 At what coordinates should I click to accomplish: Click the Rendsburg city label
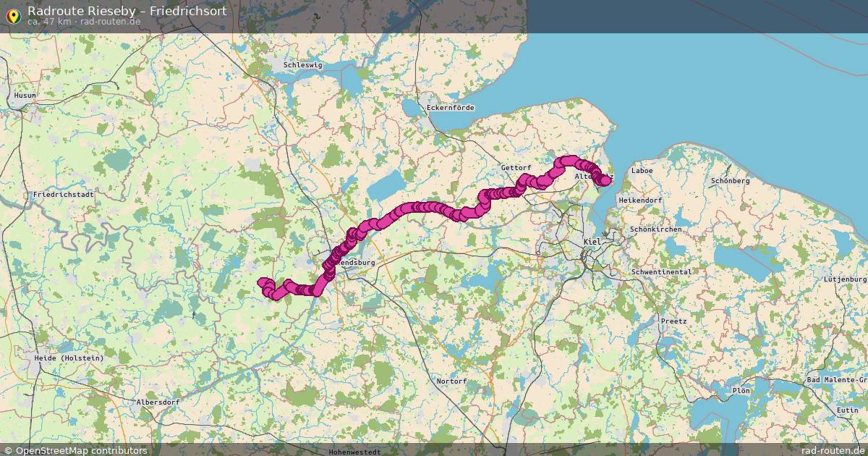pos(357,263)
